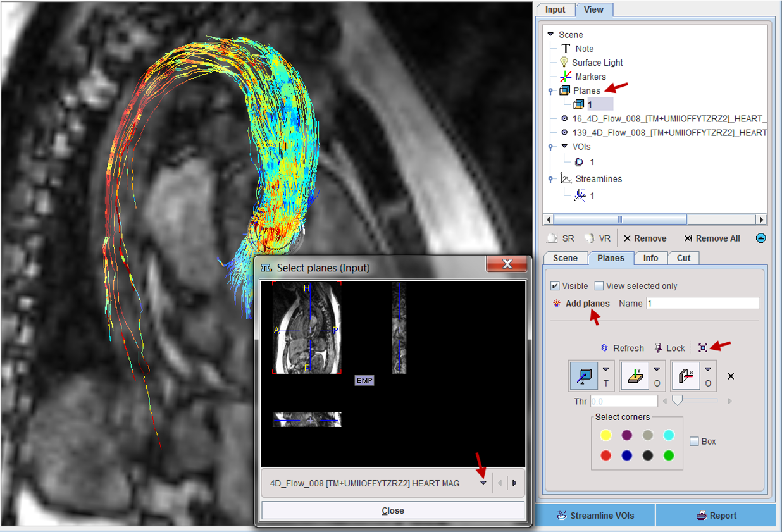Enable View selected only checkbox

[599, 286]
